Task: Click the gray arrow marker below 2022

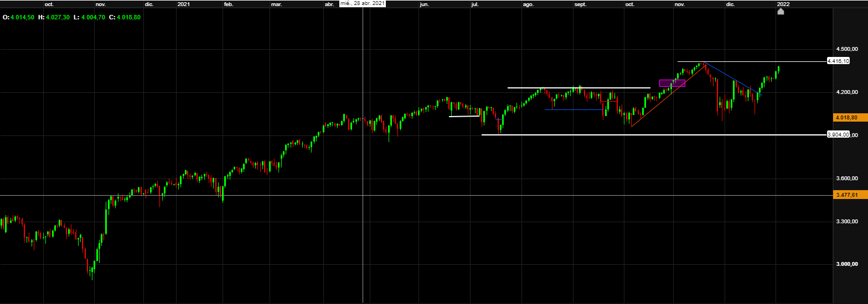Action: point(781,11)
